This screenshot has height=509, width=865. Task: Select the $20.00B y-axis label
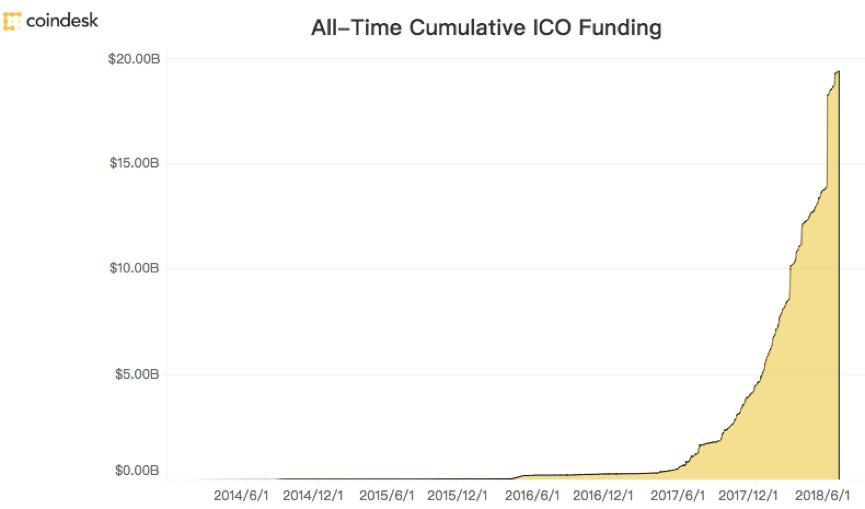click(x=134, y=59)
